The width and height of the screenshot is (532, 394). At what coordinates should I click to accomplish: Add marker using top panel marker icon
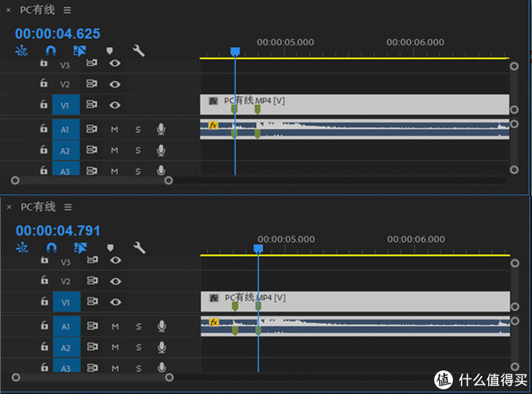(110, 51)
